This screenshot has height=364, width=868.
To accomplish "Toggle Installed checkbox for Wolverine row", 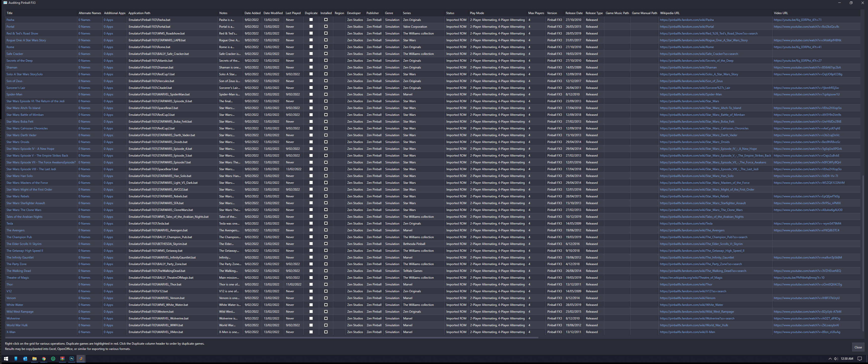I will 326,318.
